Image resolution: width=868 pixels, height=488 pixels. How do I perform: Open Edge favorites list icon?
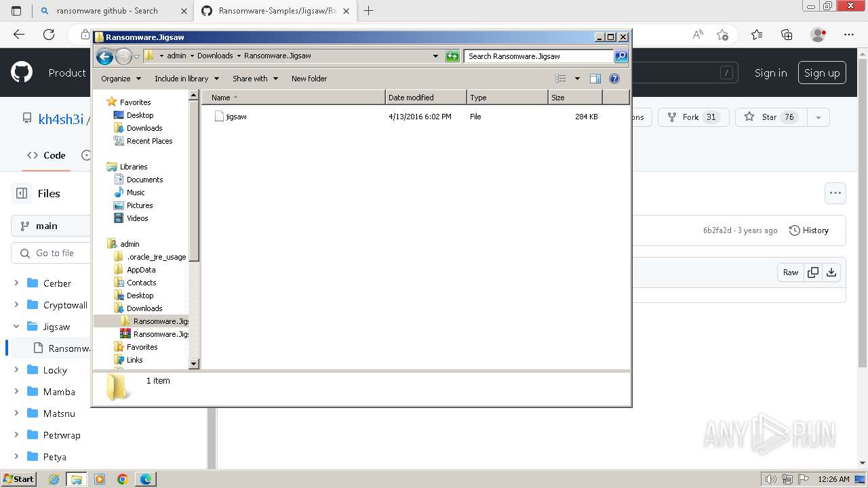click(x=757, y=35)
